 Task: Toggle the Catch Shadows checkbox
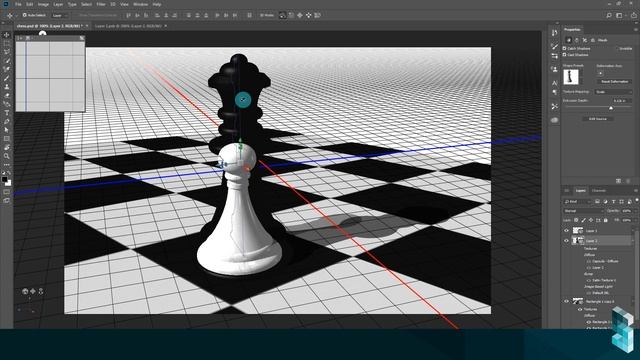(x=564, y=49)
